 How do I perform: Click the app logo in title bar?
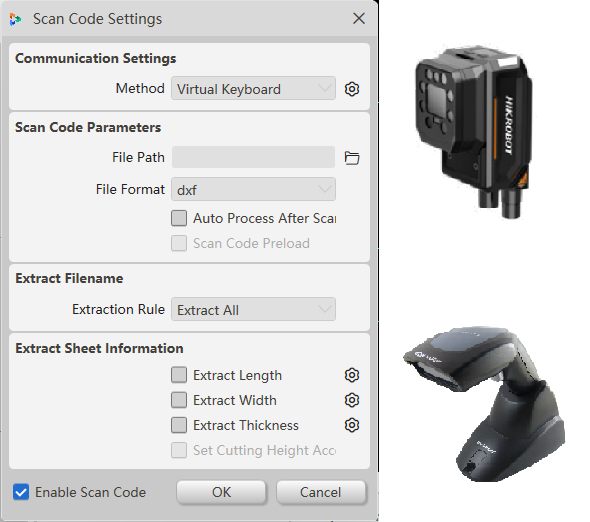pyautogui.click(x=15, y=19)
